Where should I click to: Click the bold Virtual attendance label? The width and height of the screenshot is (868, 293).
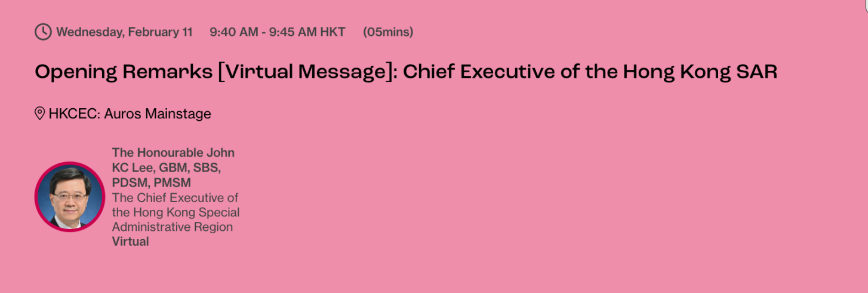[x=130, y=242]
